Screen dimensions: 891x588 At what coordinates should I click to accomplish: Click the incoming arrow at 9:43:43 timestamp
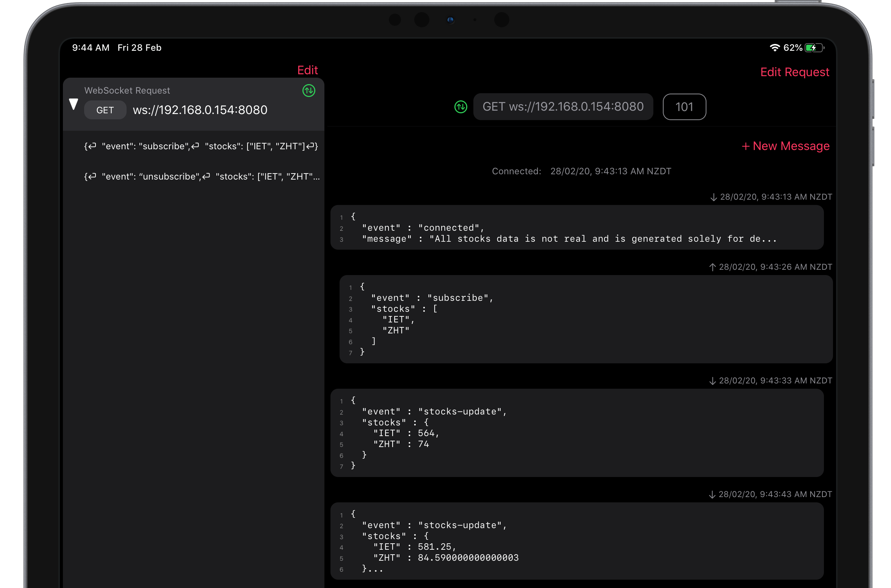tap(712, 495)
